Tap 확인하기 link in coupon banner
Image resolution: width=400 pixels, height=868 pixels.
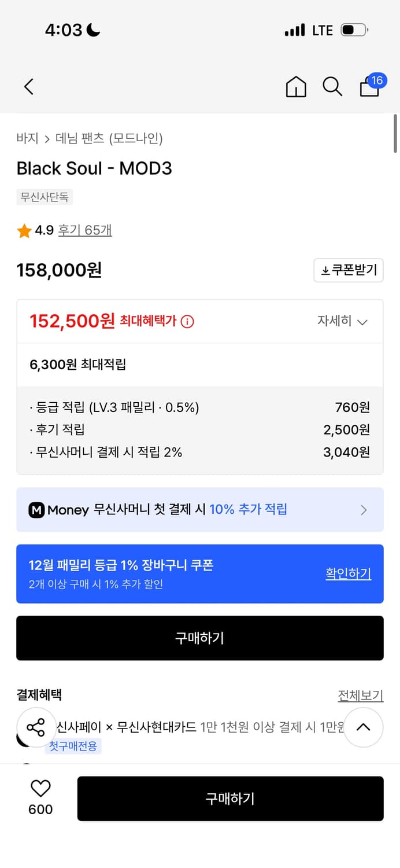tap(348, 573)
